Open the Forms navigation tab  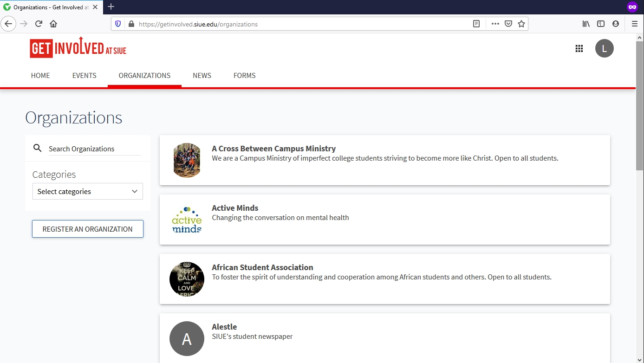pyautogui.click(x=245, y=76)
